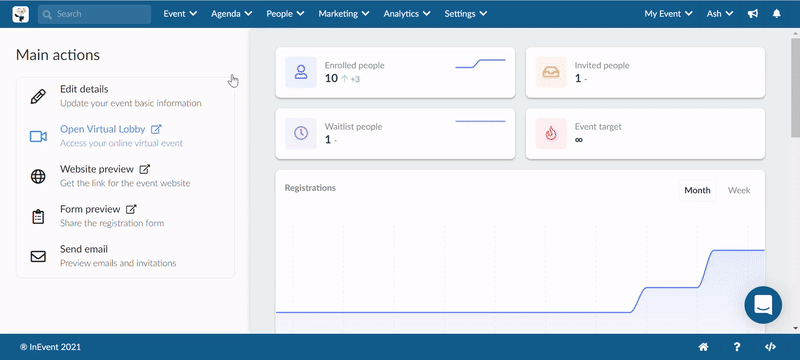Viewport: 800px width, 360px height.
Task: Expand the Agenda dropdown menu
Action: click(x=232, y=14)
